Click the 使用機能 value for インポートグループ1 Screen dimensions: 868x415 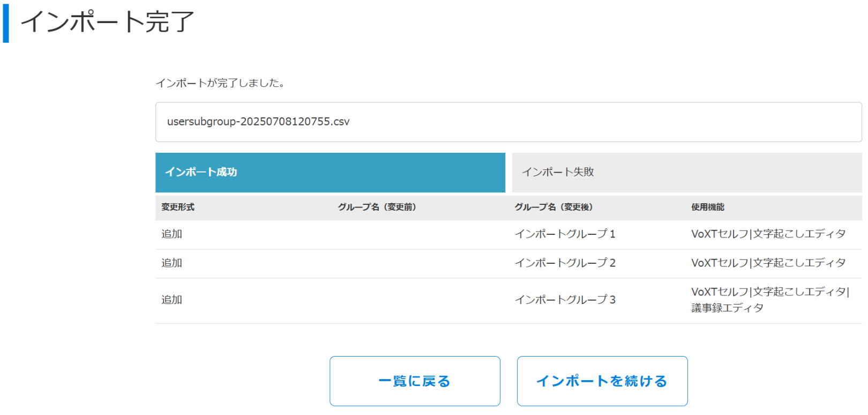pos(768,234)
